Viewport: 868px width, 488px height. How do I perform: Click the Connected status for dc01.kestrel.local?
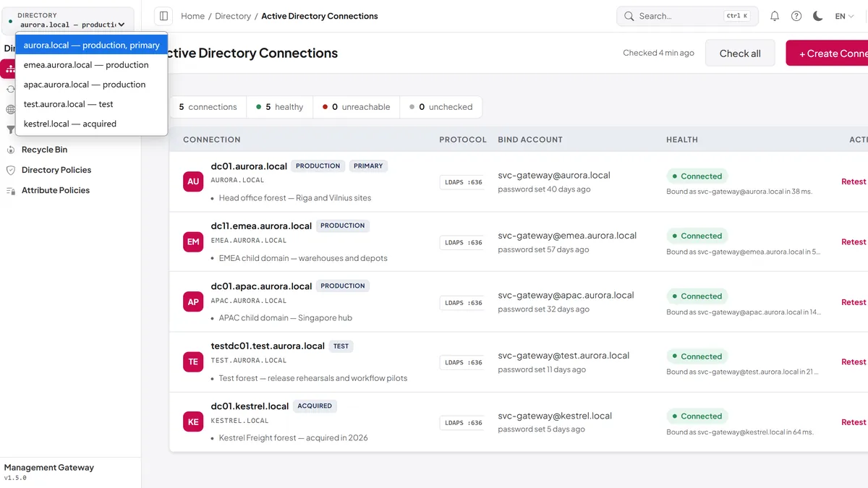pyautogui.click(x=697, y=416)
